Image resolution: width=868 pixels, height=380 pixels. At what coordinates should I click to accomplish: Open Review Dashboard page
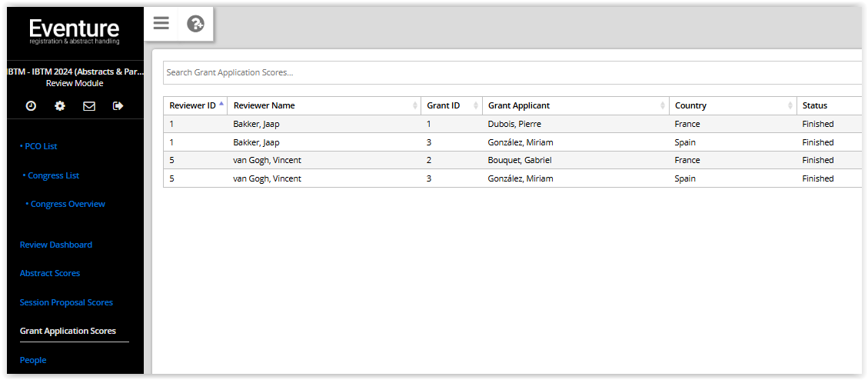(x=56, y=245)
